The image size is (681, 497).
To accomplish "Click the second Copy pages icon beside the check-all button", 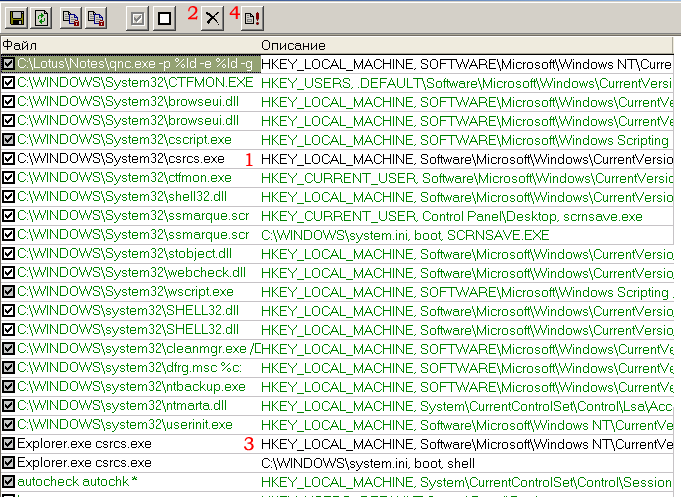I will (x=96, y=18).
